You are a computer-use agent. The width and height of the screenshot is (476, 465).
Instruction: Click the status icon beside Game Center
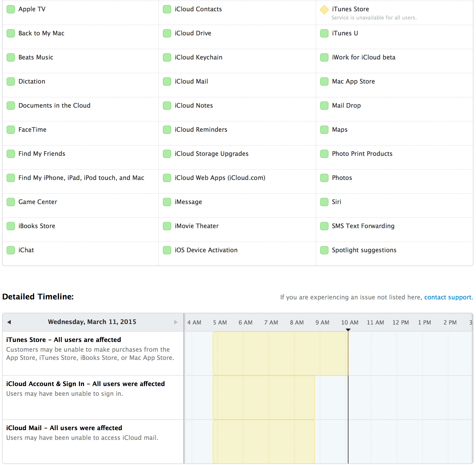point(11,202)
